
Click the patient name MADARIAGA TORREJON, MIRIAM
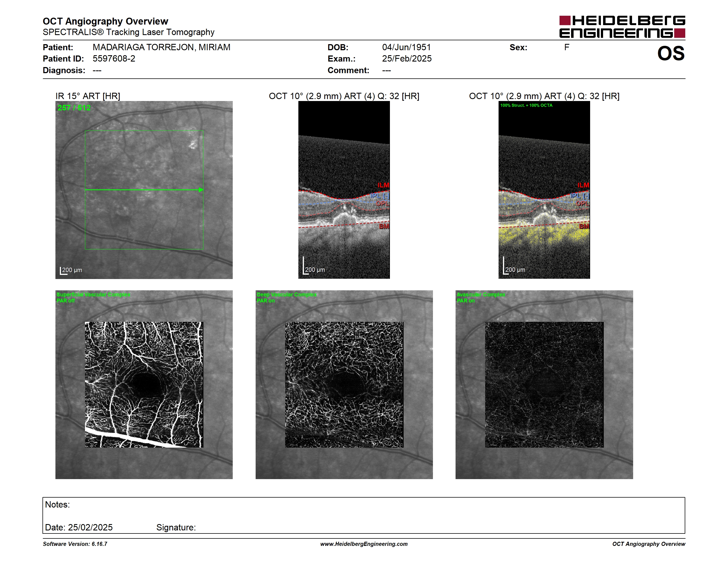(161, 47)
